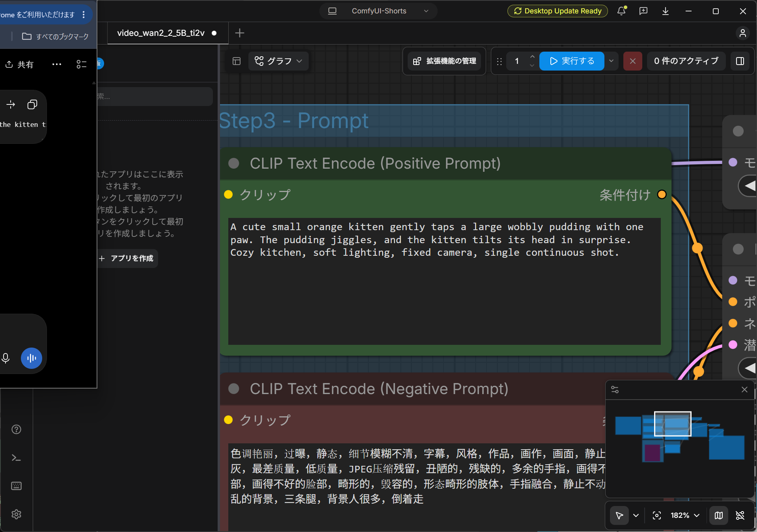Open the 182% zoom dropdown

pos(685,515)
